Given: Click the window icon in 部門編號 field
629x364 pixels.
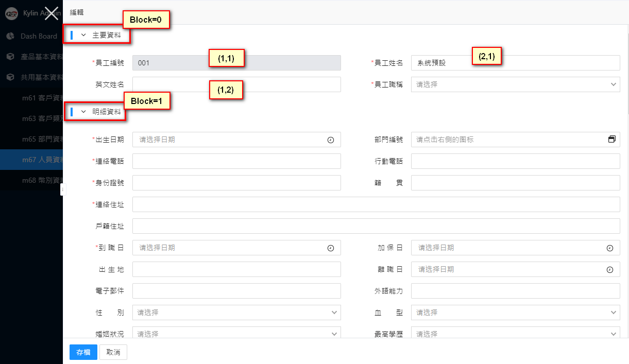Looking at the screenshot, I should [x=611, y=140].
